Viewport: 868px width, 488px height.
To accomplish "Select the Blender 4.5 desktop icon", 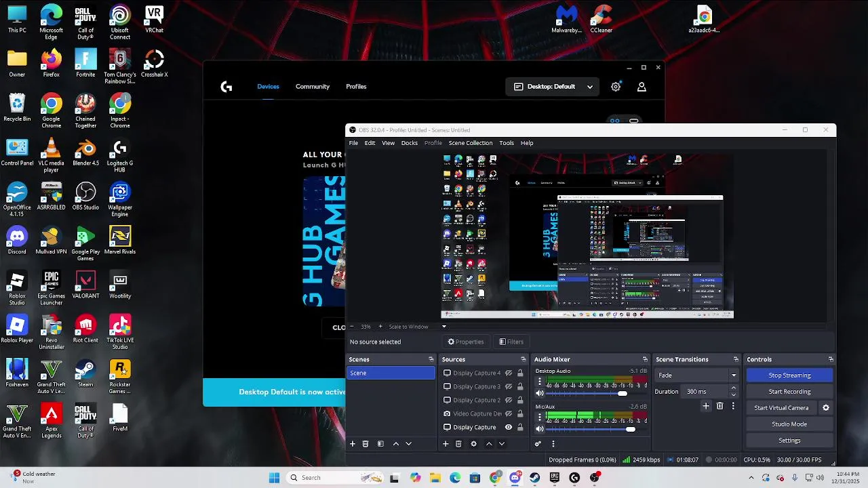I will (85, 152).
